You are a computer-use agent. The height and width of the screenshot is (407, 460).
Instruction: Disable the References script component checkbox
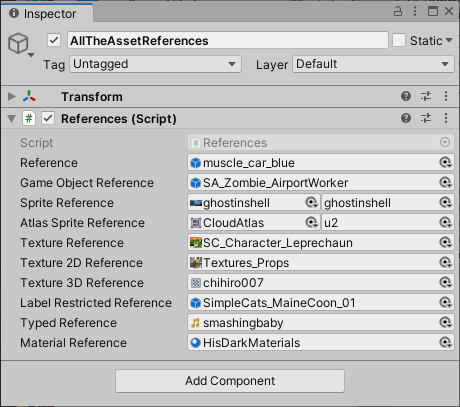(48, 118)
